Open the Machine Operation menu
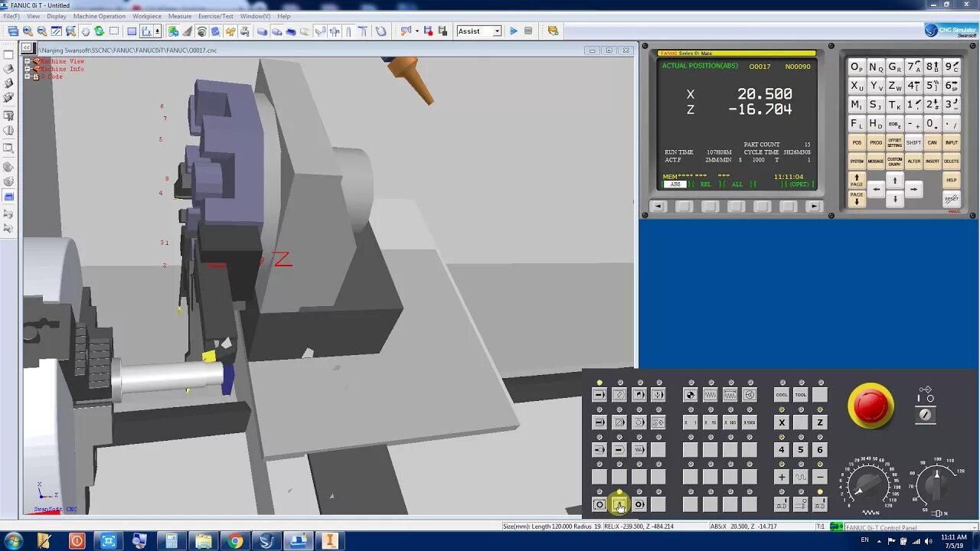The width and height of the screenshot is (980, 551). (x=100, y=16)
